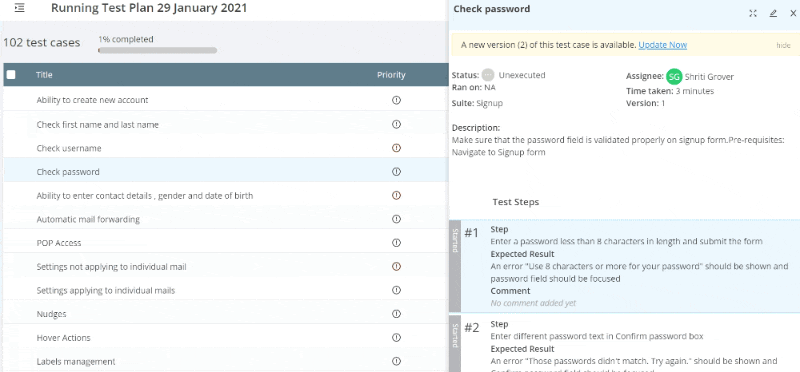
Task: Tick the select-all checkbox in table header
Action: [11, 75]
